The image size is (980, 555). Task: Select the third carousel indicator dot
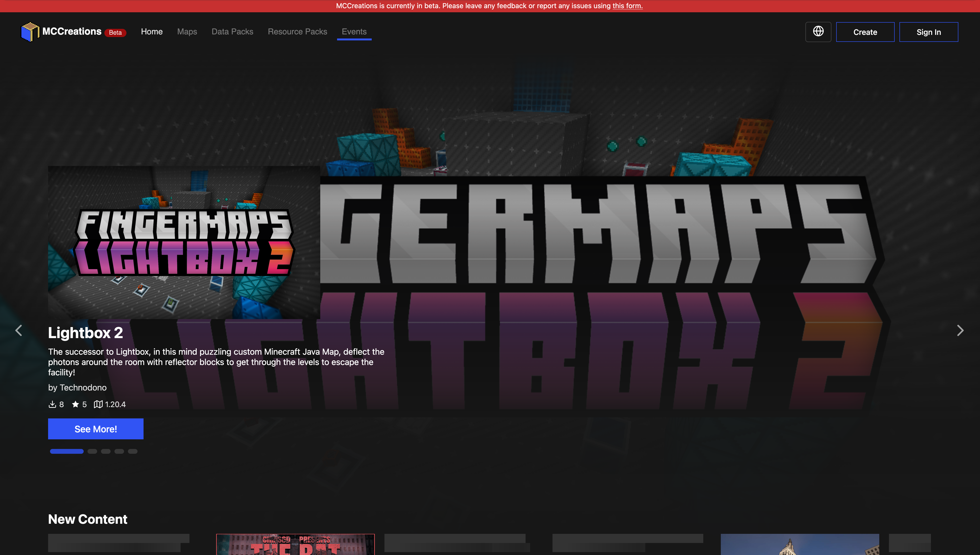point(106,451)
